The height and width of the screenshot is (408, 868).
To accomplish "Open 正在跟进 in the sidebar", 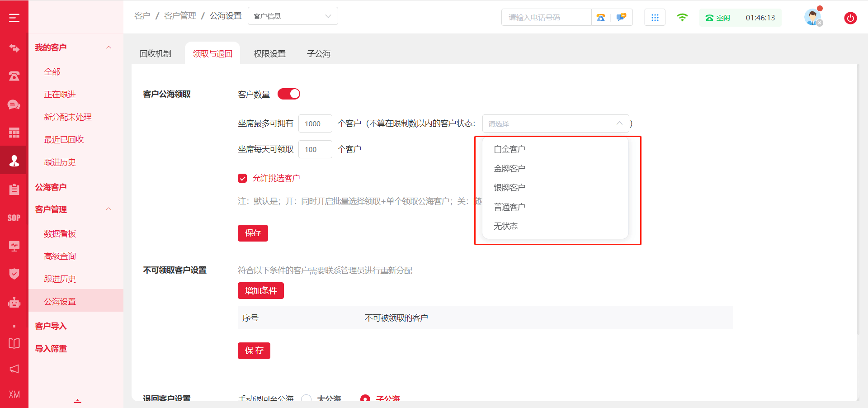I will [60, 95].
